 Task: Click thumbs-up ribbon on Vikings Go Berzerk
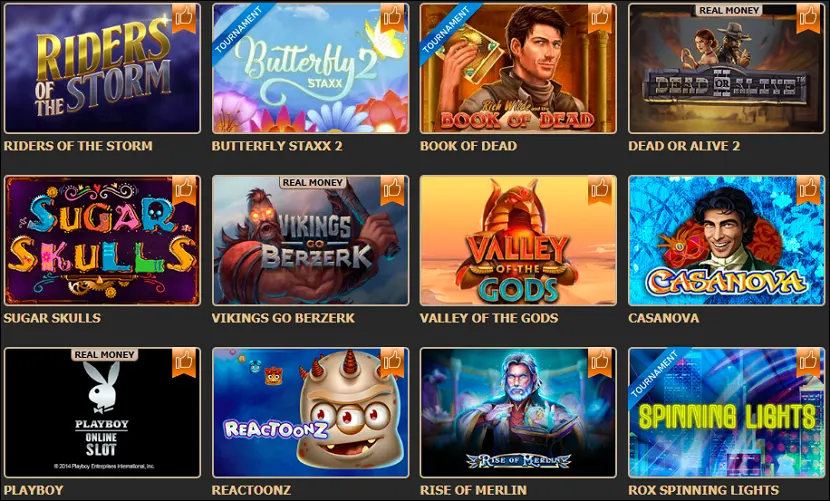[392, 191]
